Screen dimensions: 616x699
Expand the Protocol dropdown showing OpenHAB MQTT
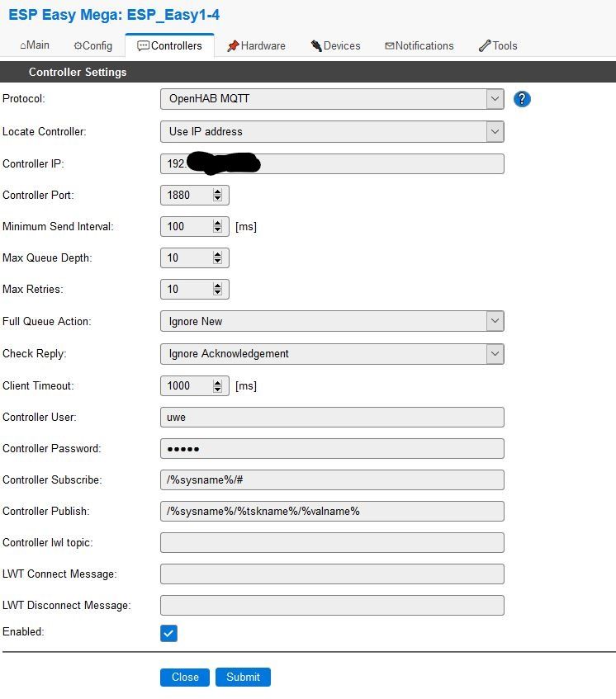point(332,99)
